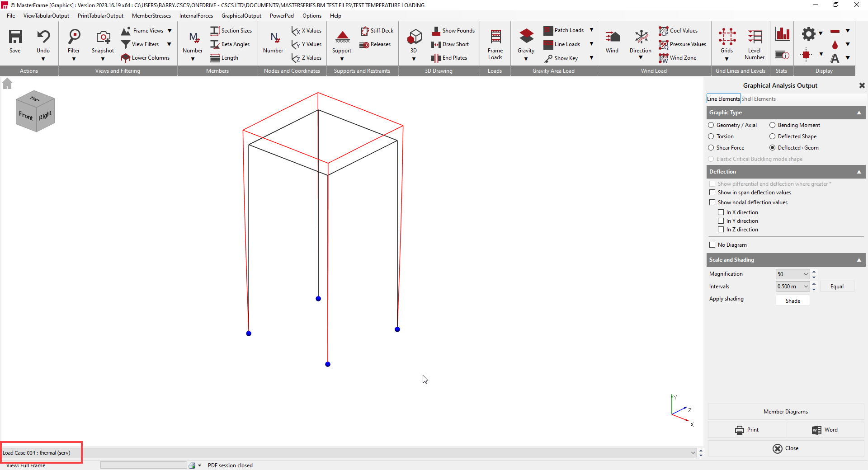
Task: Export output to Word
Action: point(825,430)
